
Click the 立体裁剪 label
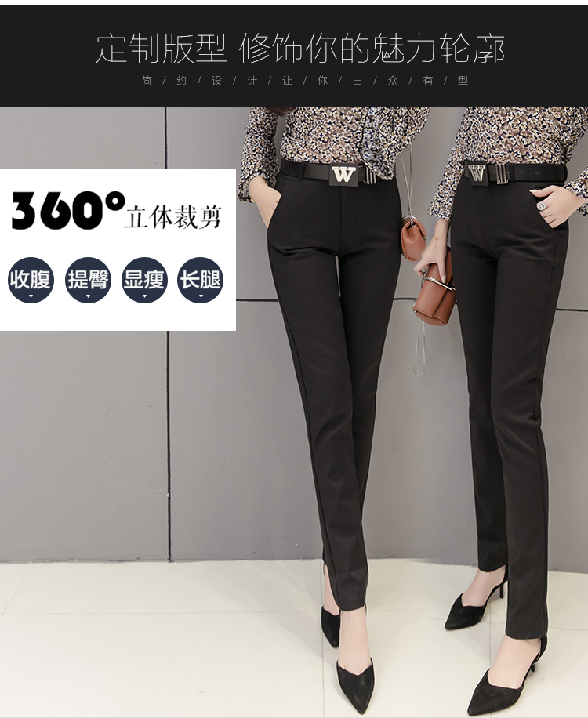click(x=173, y=216)
